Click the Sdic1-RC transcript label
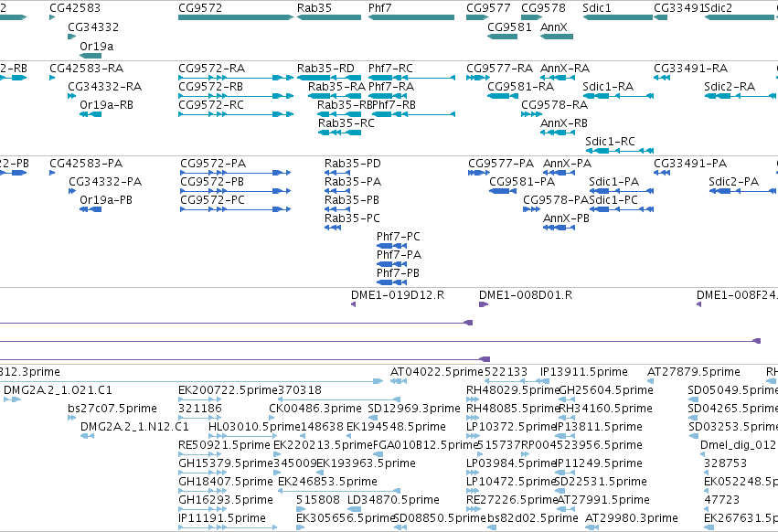 (611, 142)
